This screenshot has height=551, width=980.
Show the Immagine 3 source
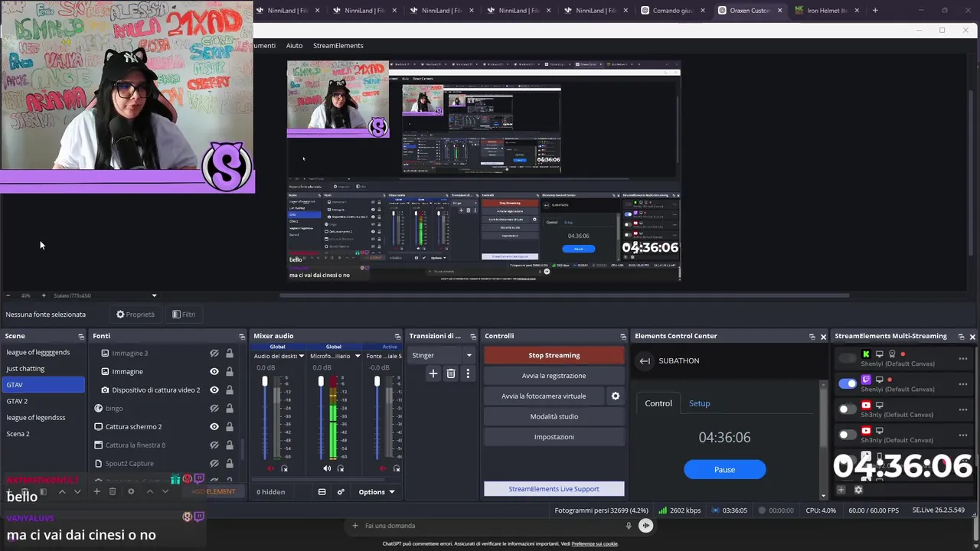214,353
